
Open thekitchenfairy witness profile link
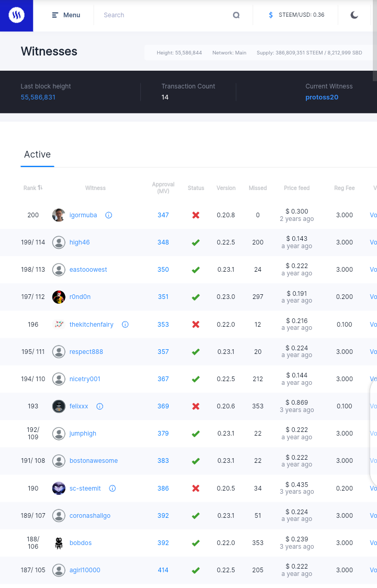coord(91,325)
